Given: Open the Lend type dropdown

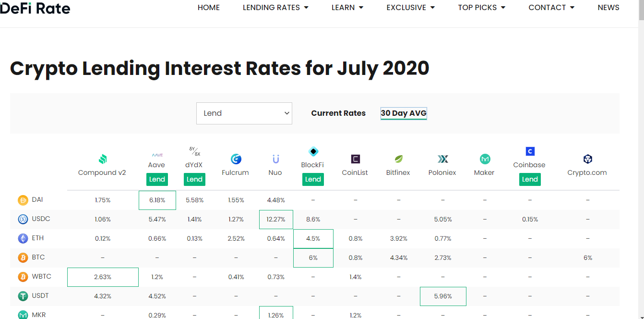Looking at the screenshot, I should tap(244, 113).
